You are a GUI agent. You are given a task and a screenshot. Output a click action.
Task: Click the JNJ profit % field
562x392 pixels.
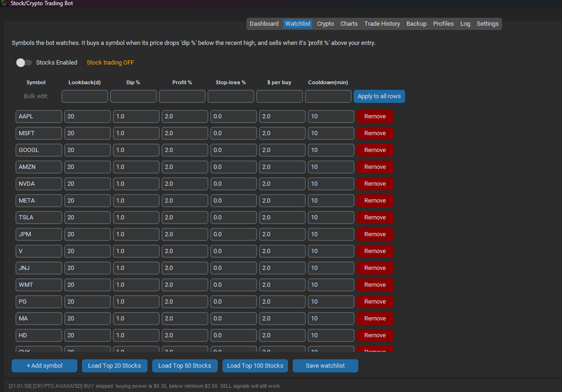tap(185, 268)
